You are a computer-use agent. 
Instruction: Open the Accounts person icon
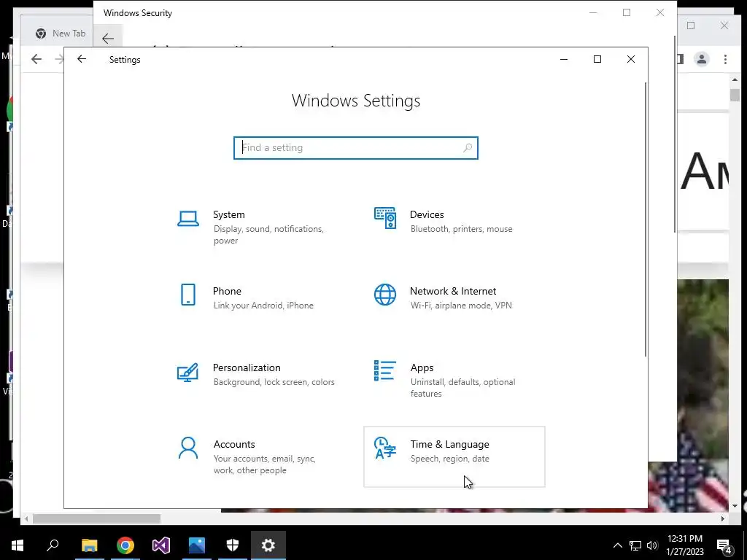pyautogui.click(x=188, y=448)
